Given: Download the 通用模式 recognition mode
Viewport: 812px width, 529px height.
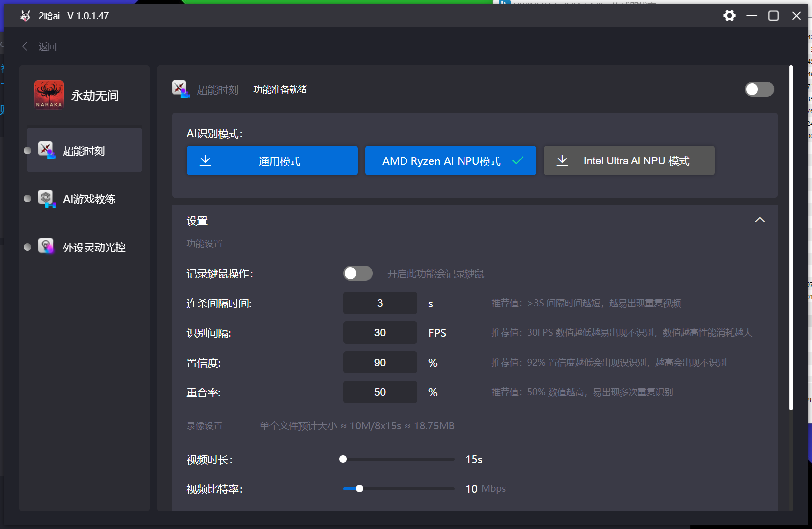Looking at the screenshot, I should (x=272, y=160).
